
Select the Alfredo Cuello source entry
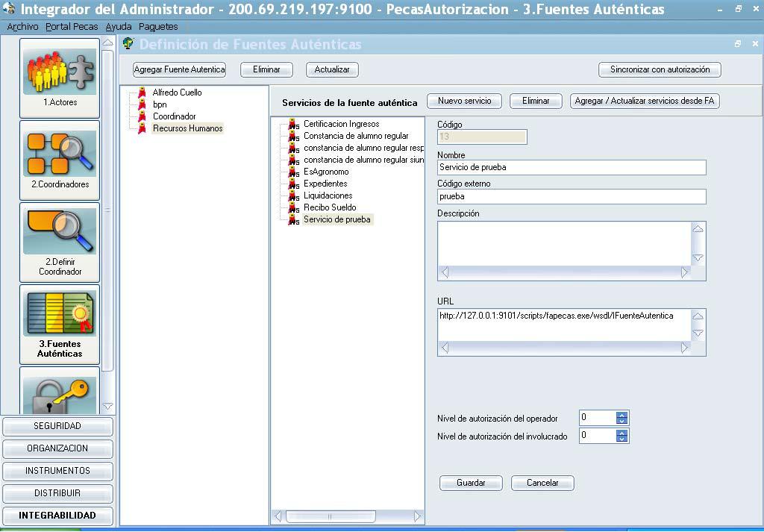(x=177, y=93)
